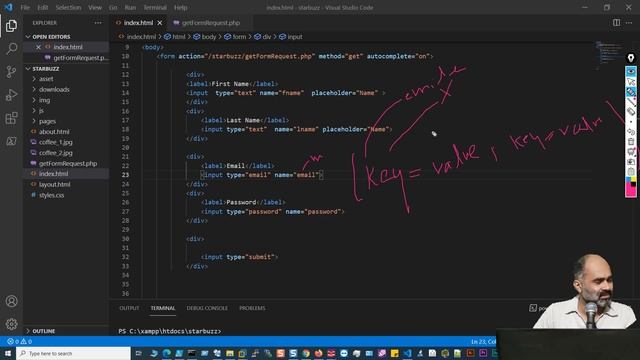Viewport: 640px width, 360px height.
Task: Click trash to clear annotations
Action: point(631,142)
